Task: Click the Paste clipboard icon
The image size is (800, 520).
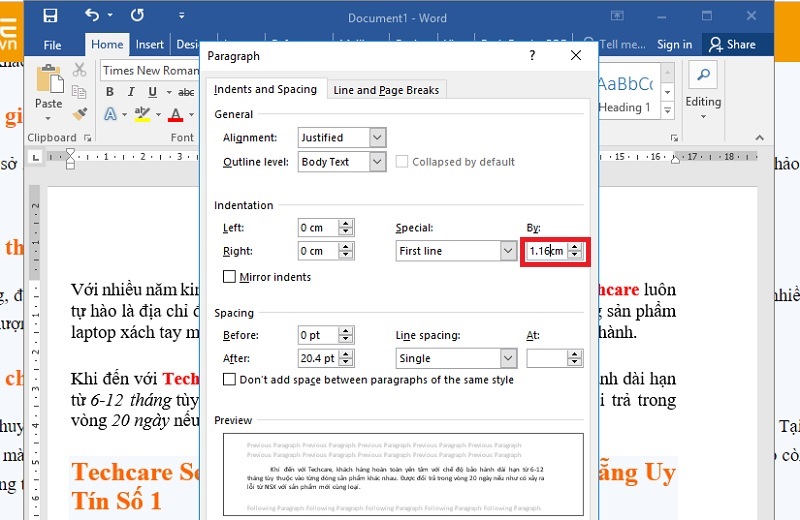Action: [x=49, y=80]
